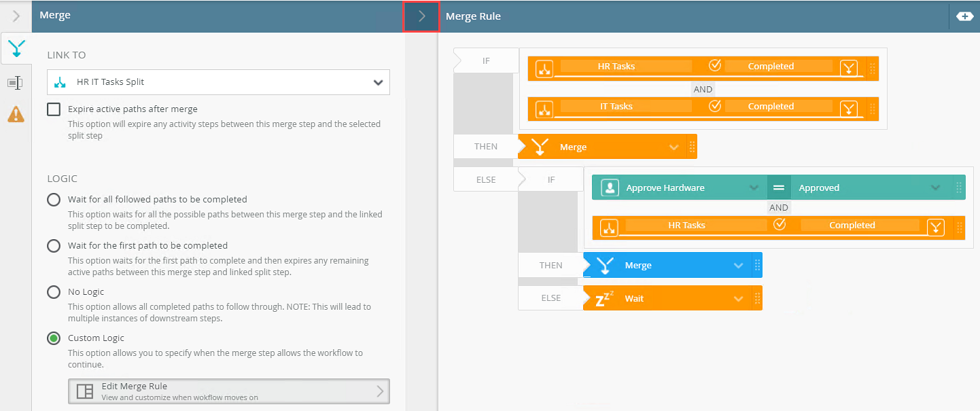Click the add rule icon in header
980x411 pixels.
964,16
